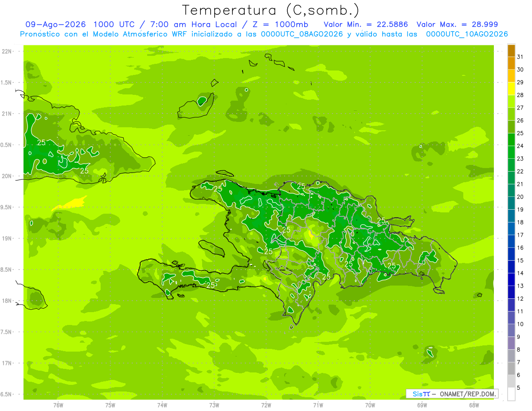Click the title "Temperatura (C,somb.)"

coord(270,10)
